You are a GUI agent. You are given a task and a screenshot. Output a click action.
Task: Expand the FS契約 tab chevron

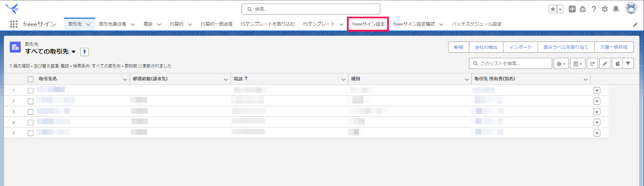pyautogui.click(x=190, y=25)
